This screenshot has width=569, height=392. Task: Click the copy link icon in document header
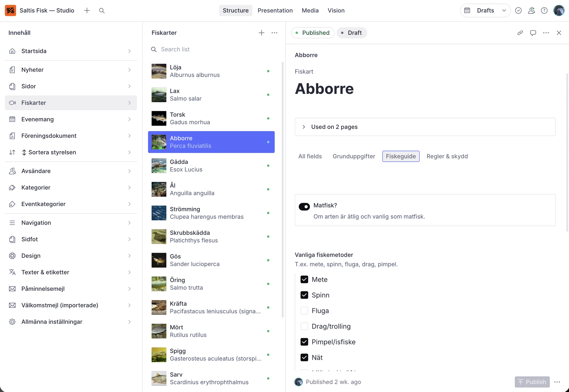tap(520, 33)
